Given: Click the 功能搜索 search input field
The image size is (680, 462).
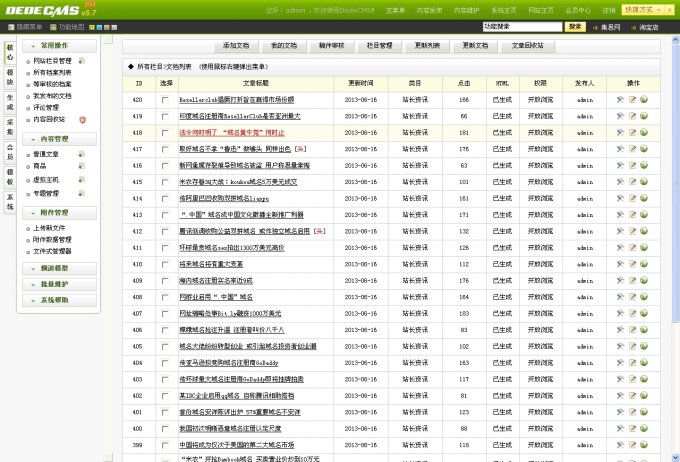Looking at the screenshot, I should (x=523, y=27).
